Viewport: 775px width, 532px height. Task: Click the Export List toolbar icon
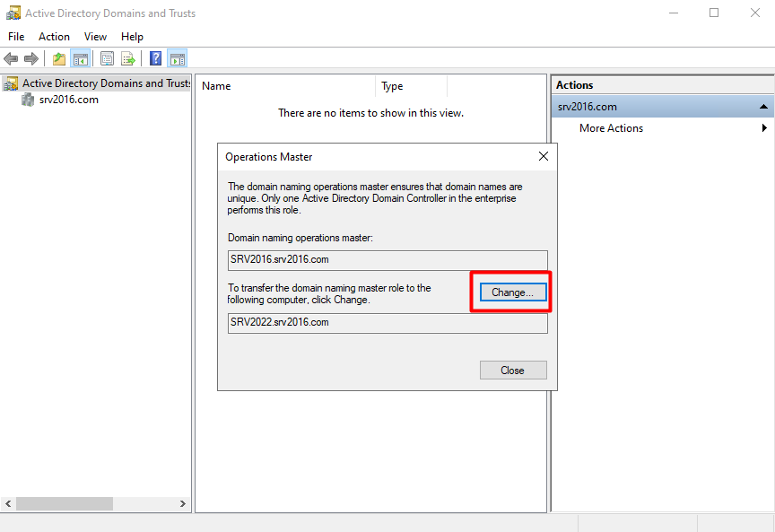pyautogui.click(x=128, y=59)
